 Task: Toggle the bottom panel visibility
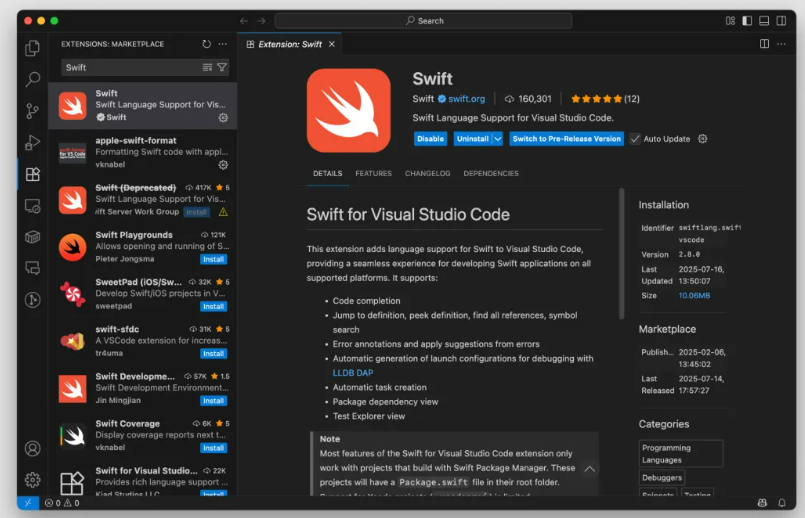(x=764, y=21)
